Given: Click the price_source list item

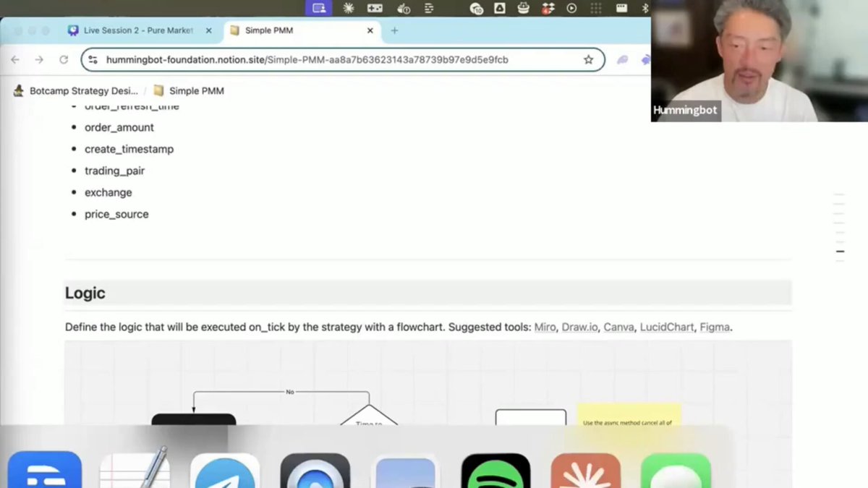Looking at the screenshot, I should (116, 214).
